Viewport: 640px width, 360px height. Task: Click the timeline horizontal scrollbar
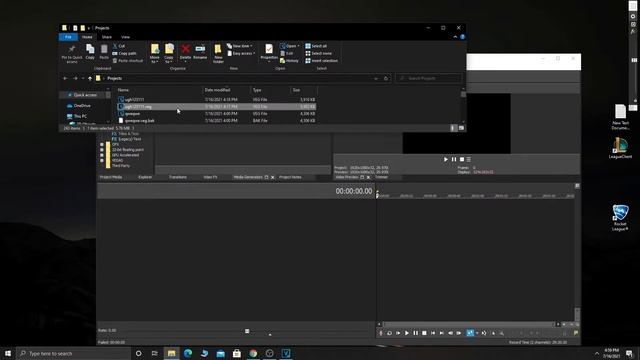coord(469,324)
